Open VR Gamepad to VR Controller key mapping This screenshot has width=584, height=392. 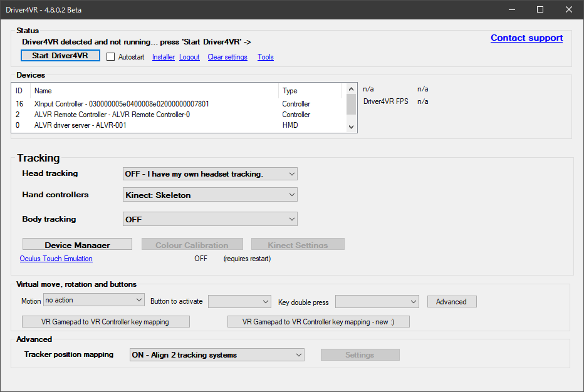[106, 322]
